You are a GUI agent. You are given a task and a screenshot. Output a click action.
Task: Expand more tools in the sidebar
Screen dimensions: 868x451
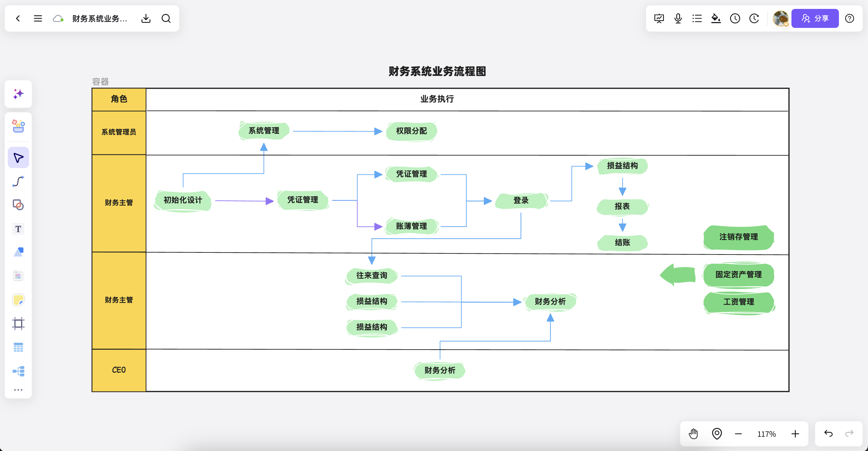coord(18,390)
